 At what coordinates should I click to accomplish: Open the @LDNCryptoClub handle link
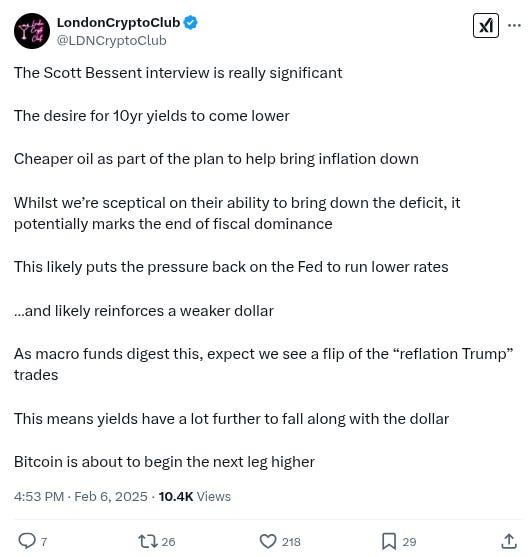click(112, 40)
